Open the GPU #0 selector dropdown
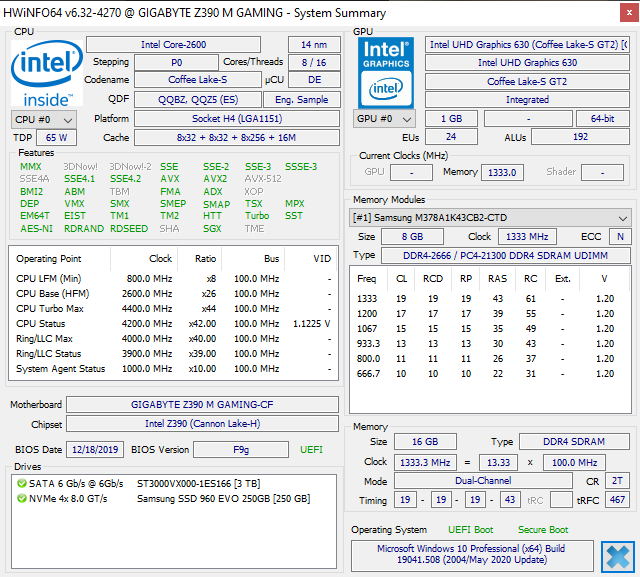640x577 pixels. click(385, 118)
